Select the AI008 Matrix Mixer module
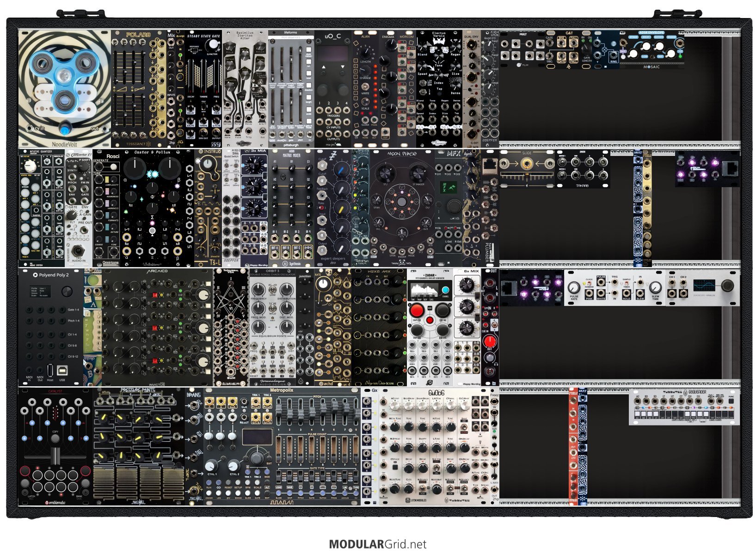The image size is (756, 554). 292,207
